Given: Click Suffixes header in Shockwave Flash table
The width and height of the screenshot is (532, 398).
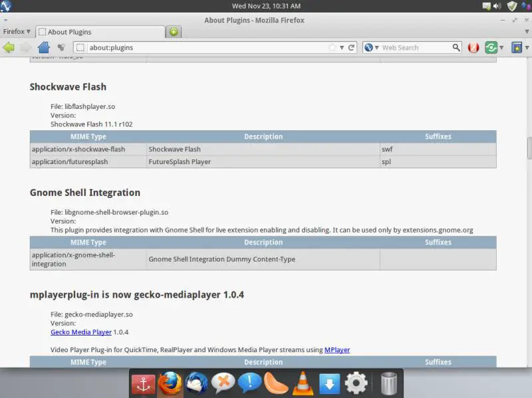Looking at the screenshot, I should (438, 137).
